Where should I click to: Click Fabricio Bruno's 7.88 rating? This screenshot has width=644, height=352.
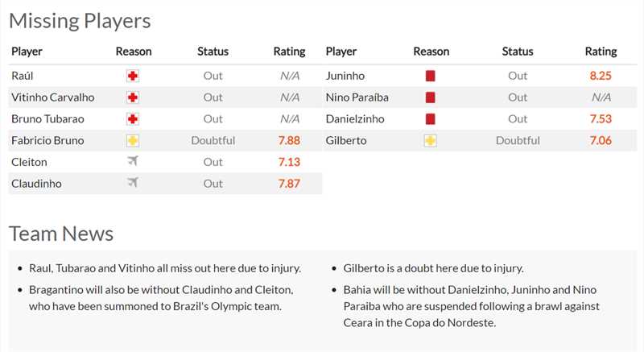pos(289,141)
